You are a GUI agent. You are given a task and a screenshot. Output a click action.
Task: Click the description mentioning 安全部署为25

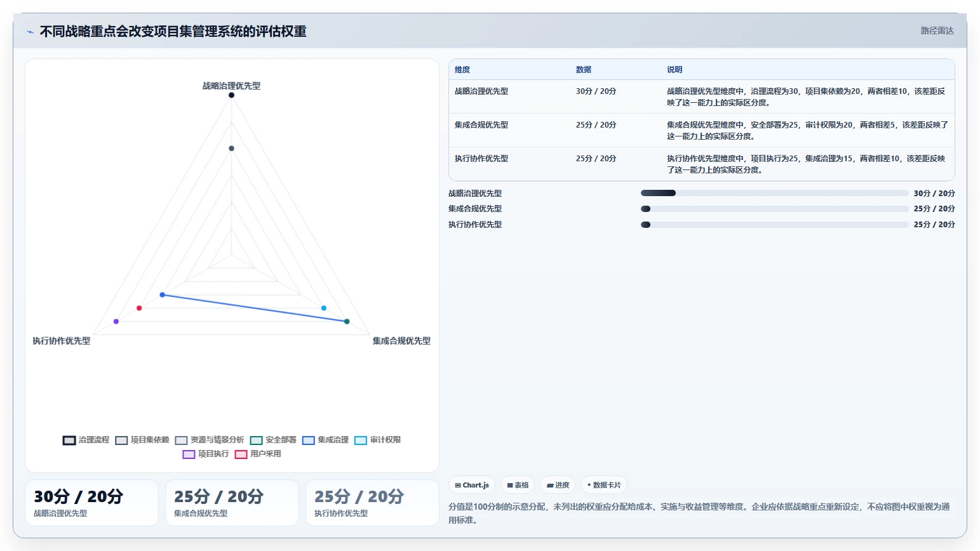coord(807,131)
